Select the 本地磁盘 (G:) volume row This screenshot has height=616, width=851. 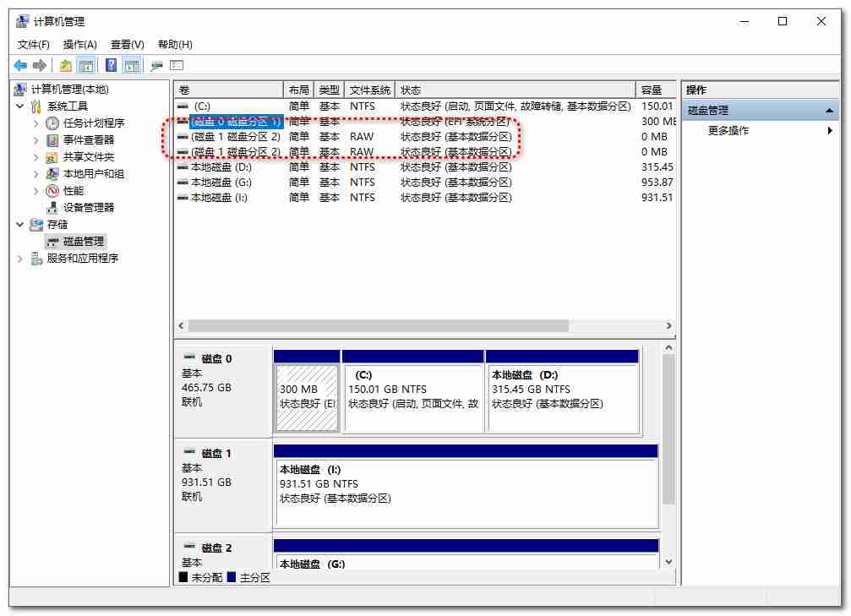pyautogui.click(x=221, y=183)
